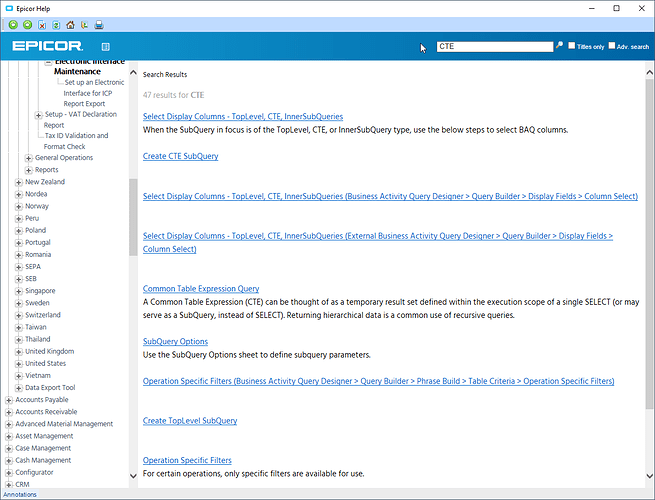Open the plain Operation Specific Filters link

[x=187, y=460]
